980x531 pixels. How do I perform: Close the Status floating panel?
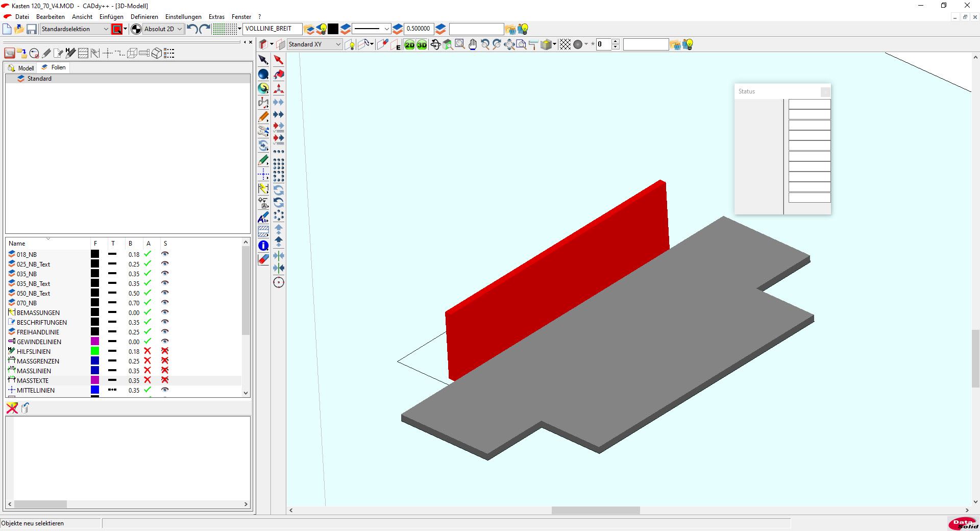825,92
